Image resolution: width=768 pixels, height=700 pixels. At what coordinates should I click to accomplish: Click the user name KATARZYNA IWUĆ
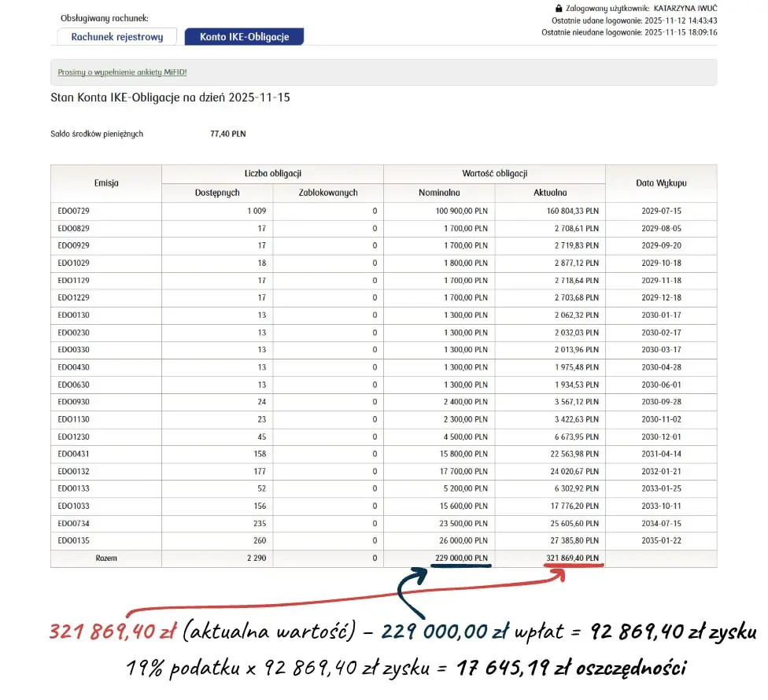point(685,8)
